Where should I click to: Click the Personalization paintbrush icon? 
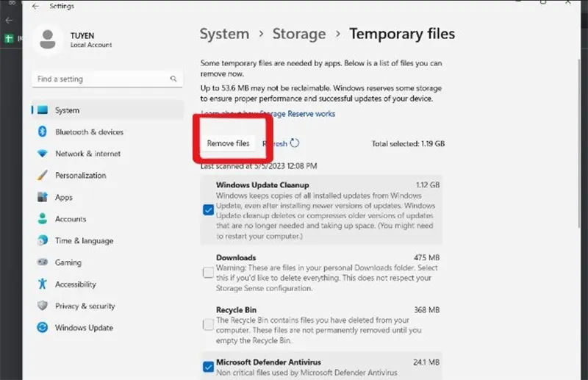(x=43, y=175)
